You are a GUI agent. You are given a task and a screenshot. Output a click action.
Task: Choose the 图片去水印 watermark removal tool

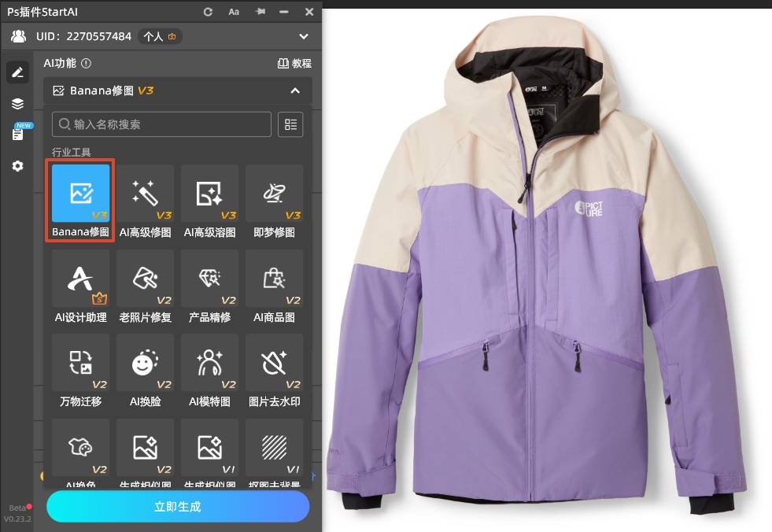[274, 364]
